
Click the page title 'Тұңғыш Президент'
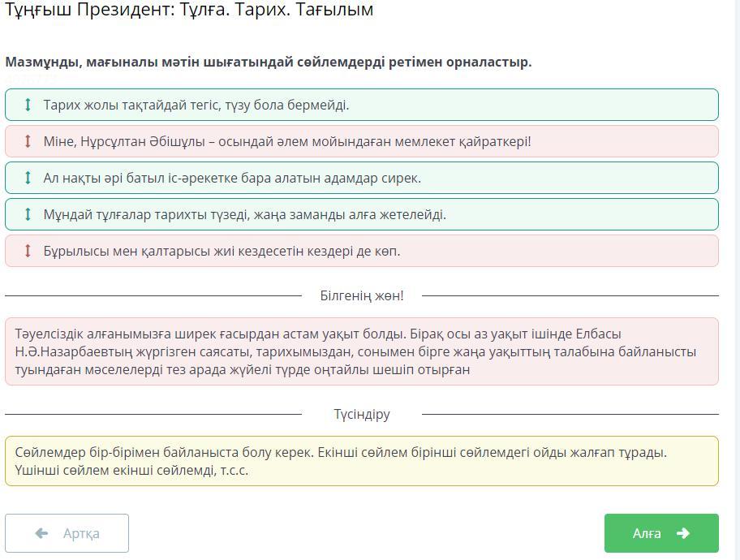click(189, 10)
